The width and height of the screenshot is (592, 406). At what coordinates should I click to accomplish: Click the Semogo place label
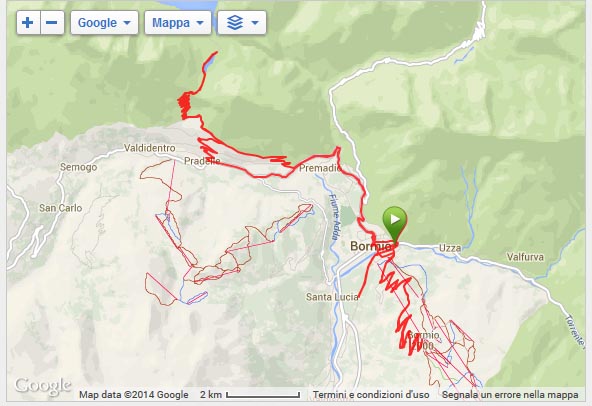[79, 167]
